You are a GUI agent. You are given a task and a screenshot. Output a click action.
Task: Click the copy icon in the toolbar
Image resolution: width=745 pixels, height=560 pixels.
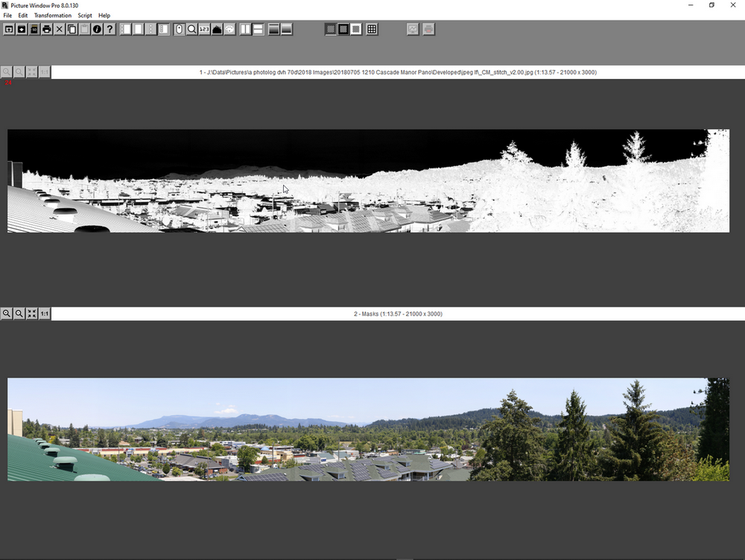pyautogui.click(x=72, y=29)
